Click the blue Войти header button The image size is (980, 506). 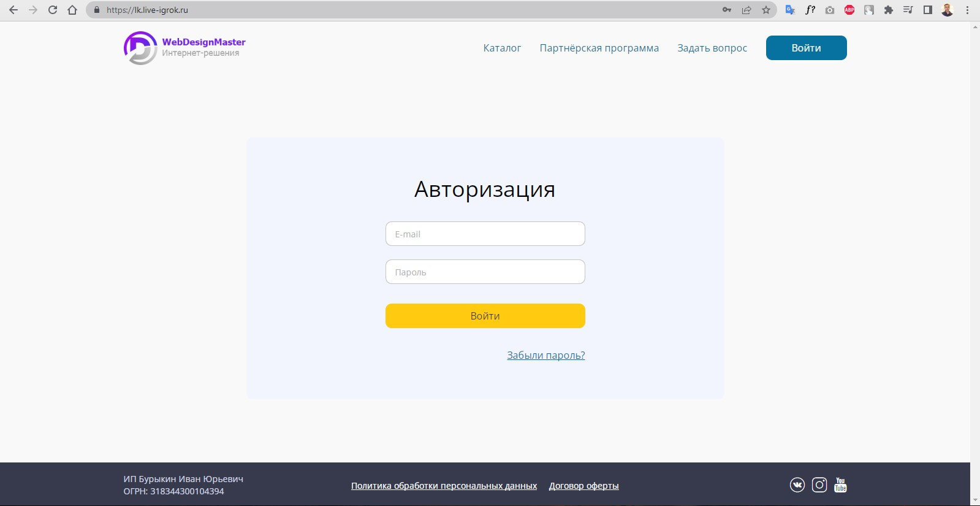coord(807,48)
